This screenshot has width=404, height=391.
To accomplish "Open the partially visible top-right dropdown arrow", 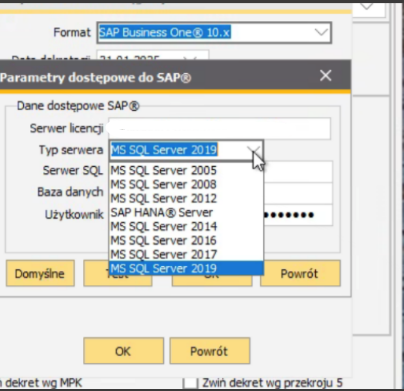I will coord(367,7).
